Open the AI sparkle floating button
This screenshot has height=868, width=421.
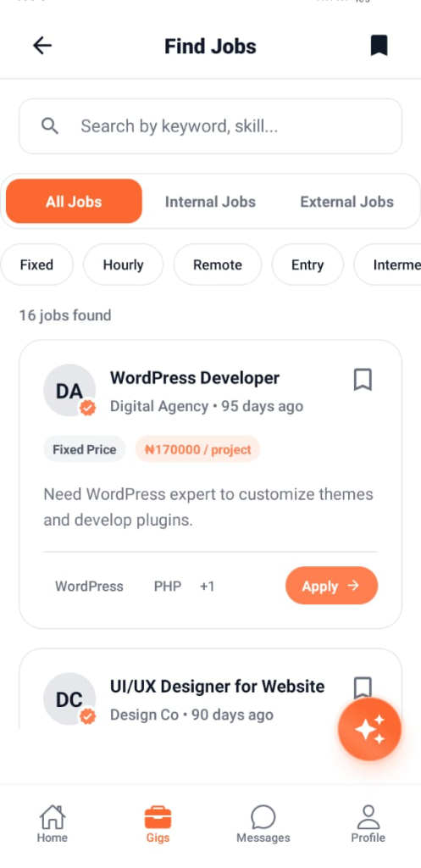pyautogui.click(x=369, y=729)
